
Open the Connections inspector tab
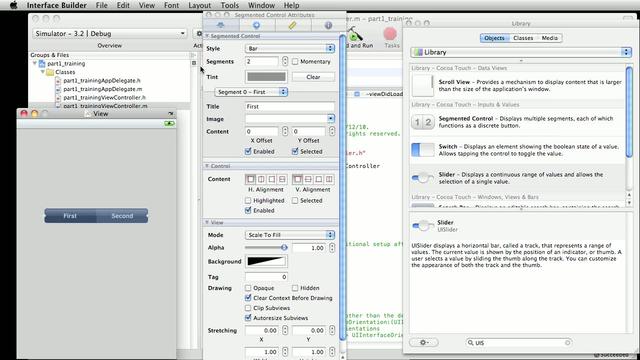256,25
